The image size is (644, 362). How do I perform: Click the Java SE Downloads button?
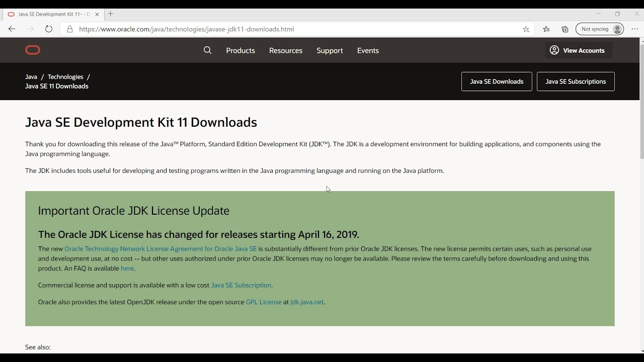(x=497, y=81)
